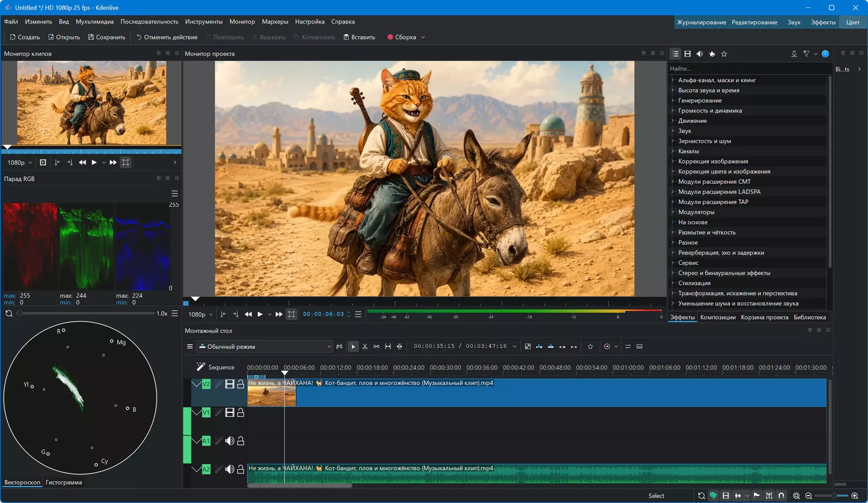Open the 'Файл' menu

coord(11,22)
